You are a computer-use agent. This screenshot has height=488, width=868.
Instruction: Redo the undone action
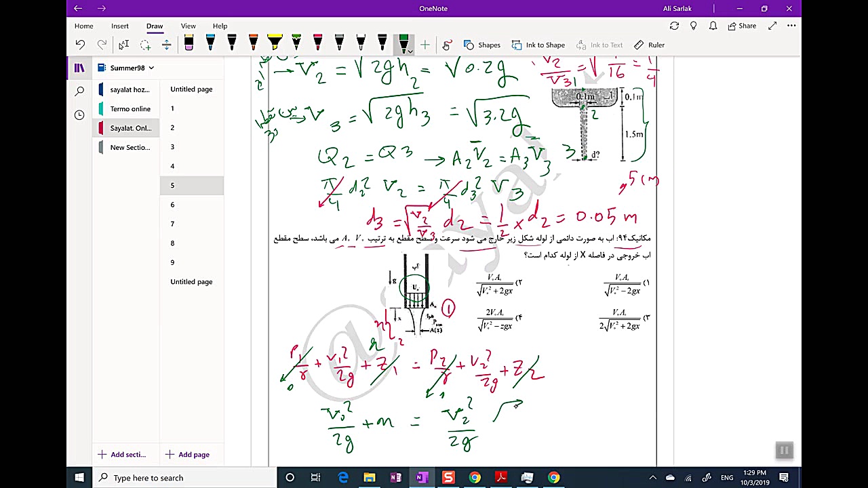tap(102, 45)
